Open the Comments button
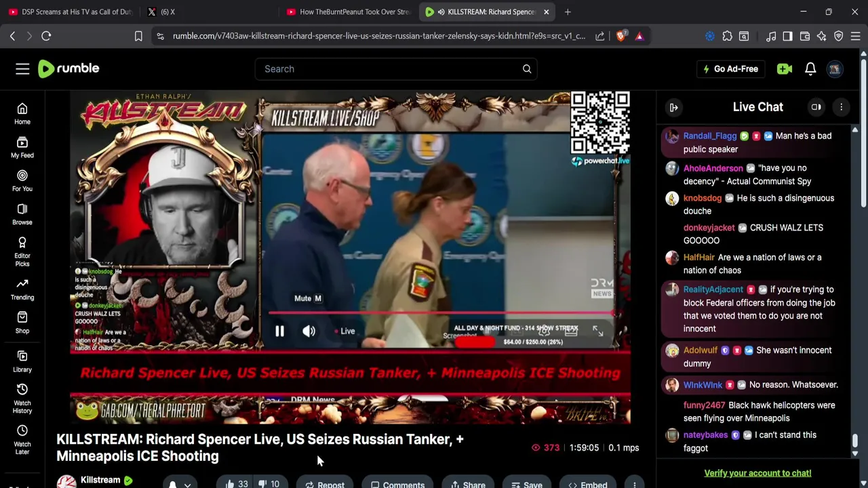The image size is (868, 488). click(x=398, y=484)
